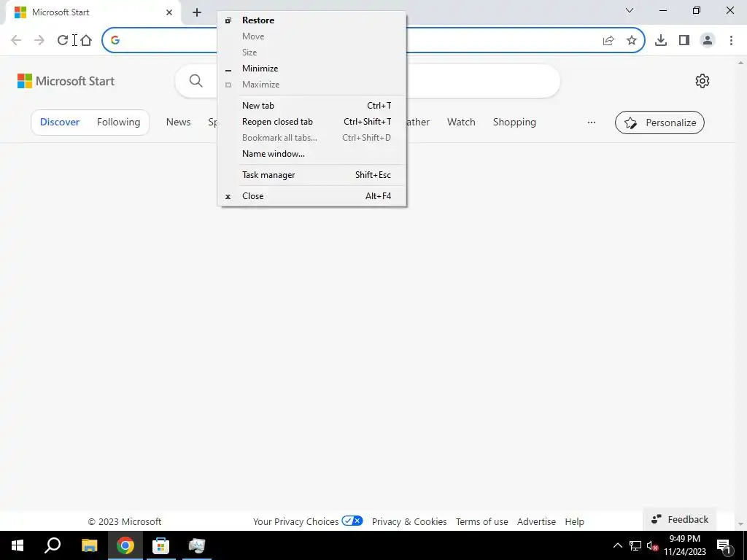Click the page scrollbar up arrow
747x560 pixels.
click(x=740, y=63)
